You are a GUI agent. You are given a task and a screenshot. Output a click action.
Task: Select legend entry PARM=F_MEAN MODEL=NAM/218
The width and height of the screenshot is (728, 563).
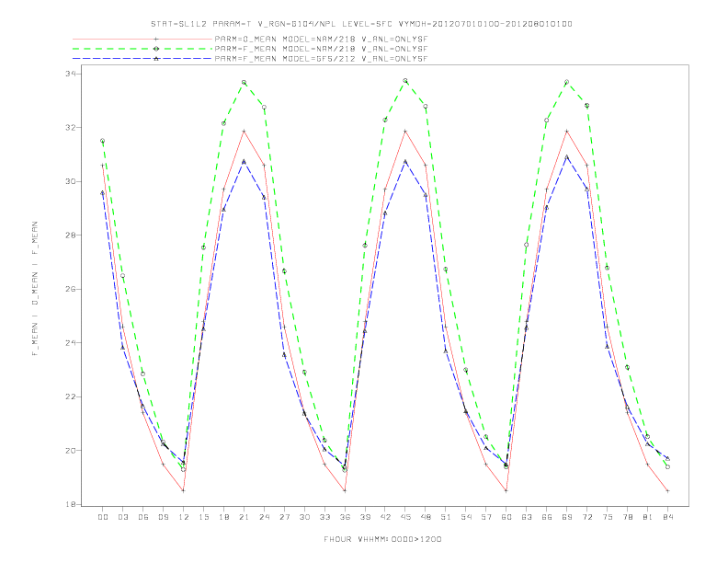click(321, 49)
